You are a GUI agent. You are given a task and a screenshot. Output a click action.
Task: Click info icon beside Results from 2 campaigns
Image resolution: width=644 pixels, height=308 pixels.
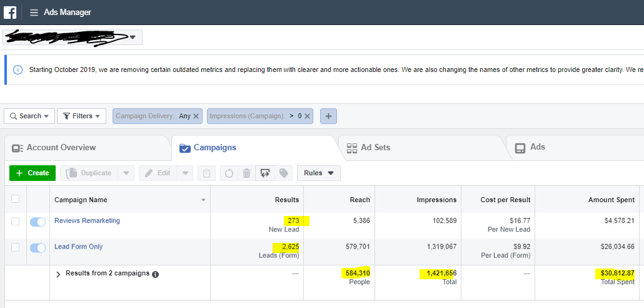coord(155,274)
